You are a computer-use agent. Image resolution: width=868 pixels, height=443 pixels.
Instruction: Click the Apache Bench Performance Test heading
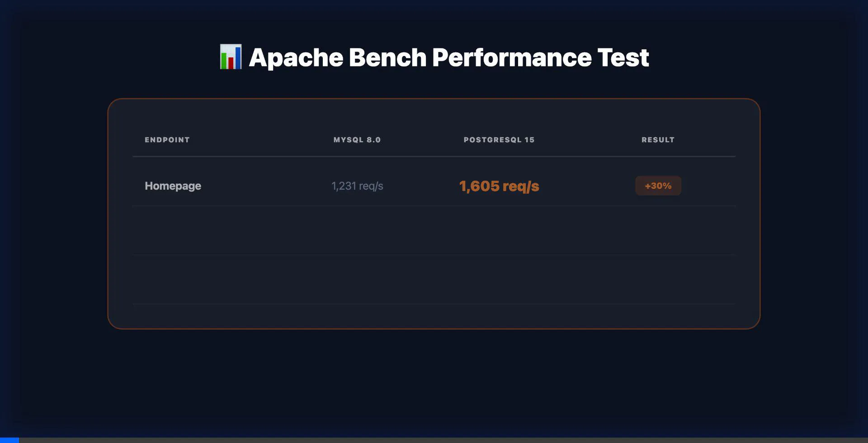(x=449, y=57)
